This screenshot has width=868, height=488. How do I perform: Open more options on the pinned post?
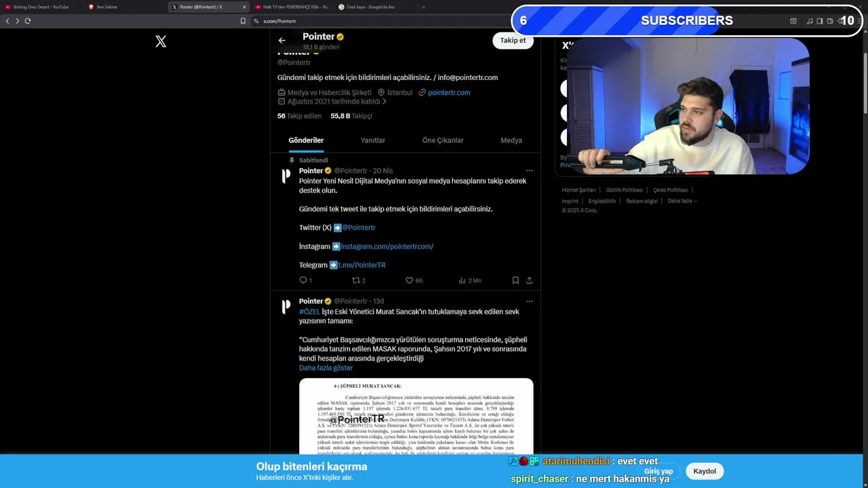[x=529, y=171]
